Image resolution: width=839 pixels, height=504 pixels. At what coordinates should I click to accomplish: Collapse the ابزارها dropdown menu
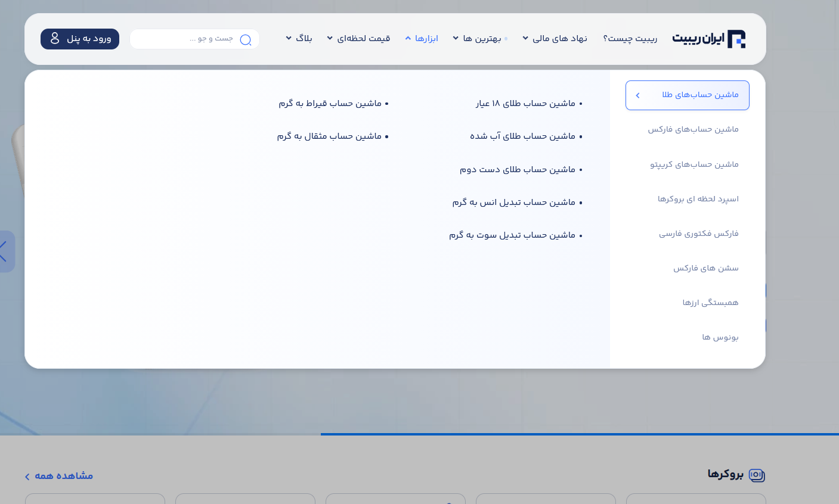click(x=422, y=39)
